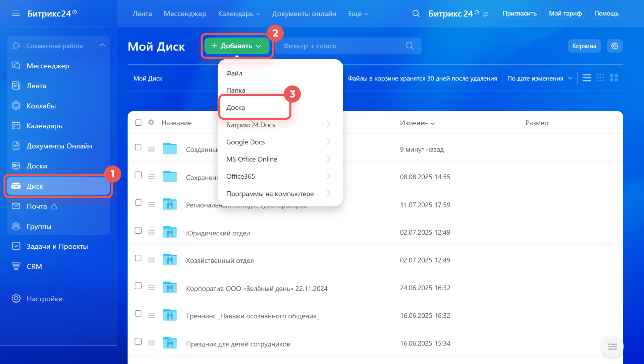Click the Корзина button

(584, 46)
